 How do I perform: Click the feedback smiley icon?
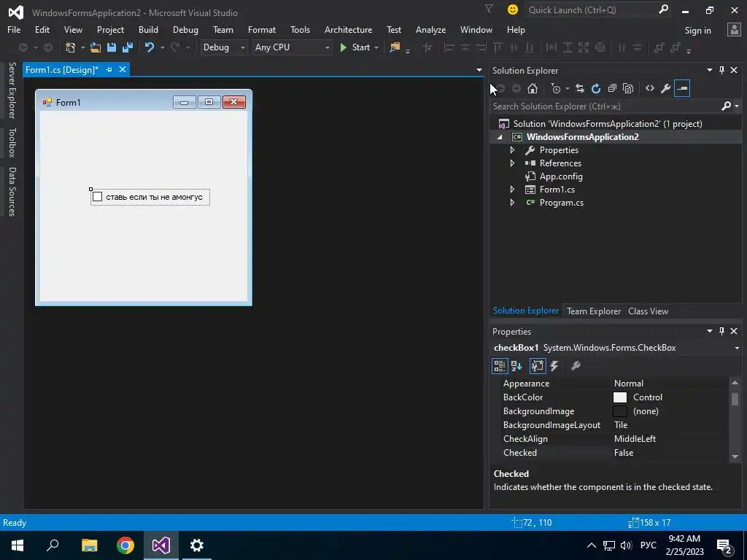pyautogui.click(x=513, y=9)
